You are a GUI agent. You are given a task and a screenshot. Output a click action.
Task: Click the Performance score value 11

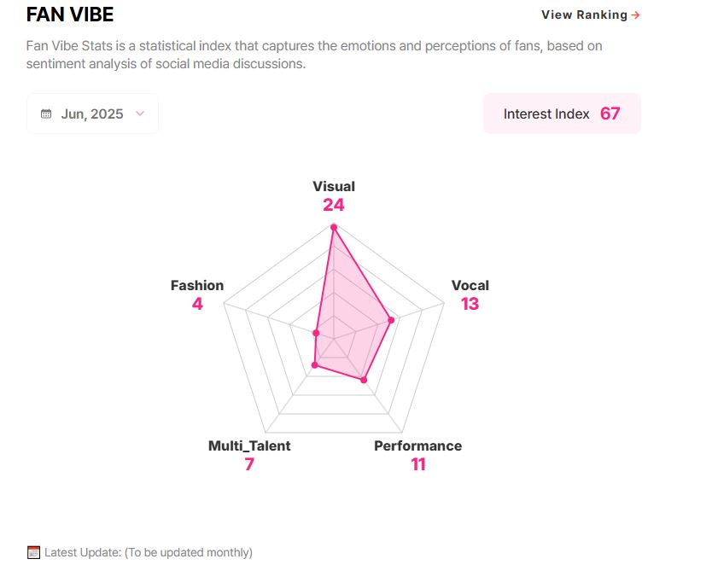tap(418, 464)
